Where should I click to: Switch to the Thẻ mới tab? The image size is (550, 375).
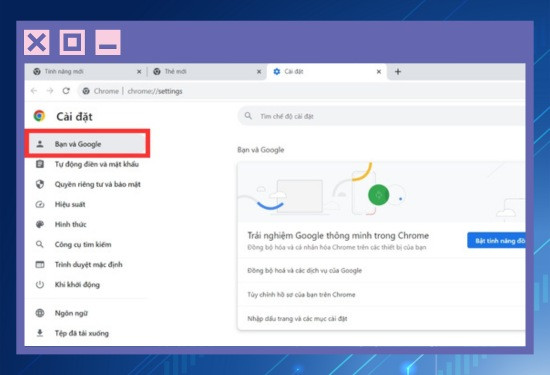pos(207,72)
